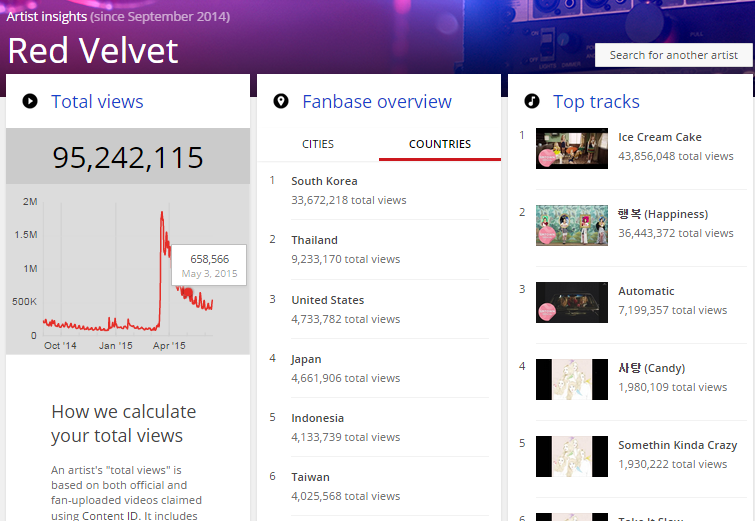This screenshot has width=755, height=525.
Task: Open the Somethin Kinda Crazy thumbnail
Action: click(x=572, y=457)
